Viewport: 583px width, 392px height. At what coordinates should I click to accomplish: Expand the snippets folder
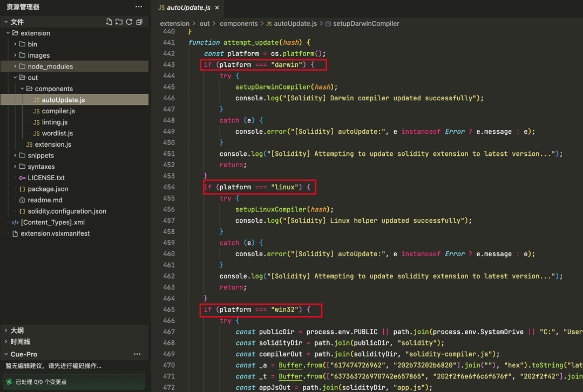[15, 156]
